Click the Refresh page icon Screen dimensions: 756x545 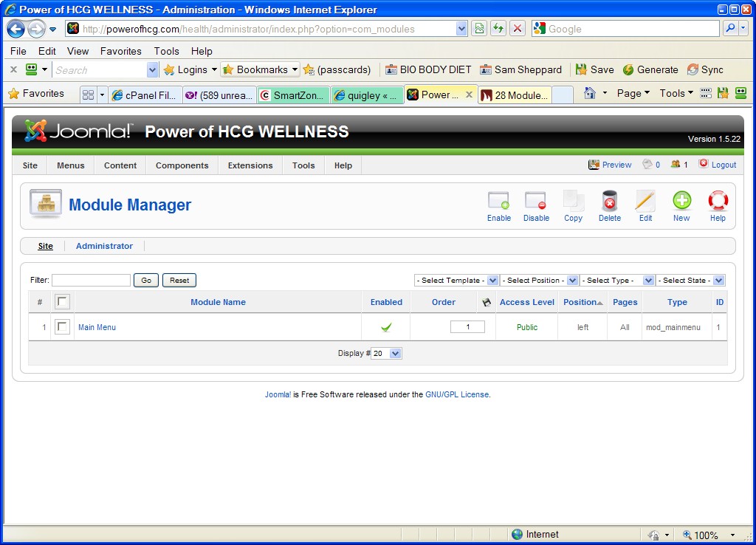pos(498,29)
